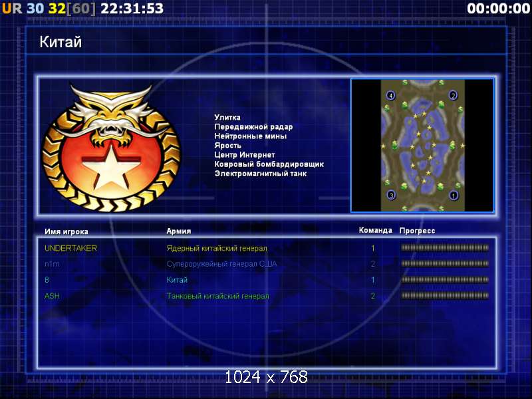Click the Прогресс column header
The image size is (532, 399).
[417, 230]
